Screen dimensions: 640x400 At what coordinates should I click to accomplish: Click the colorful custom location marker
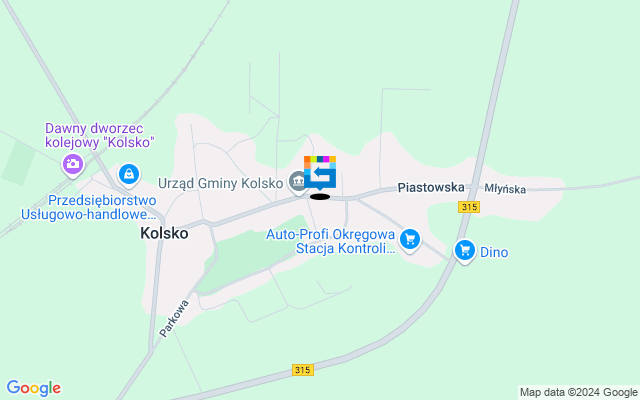tap(320, 172)
